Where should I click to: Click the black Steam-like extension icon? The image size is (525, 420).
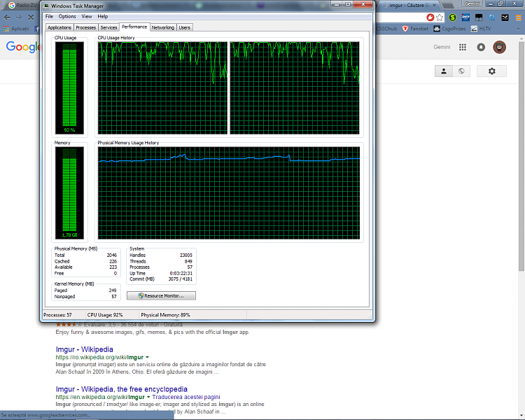tap(505, 17)
